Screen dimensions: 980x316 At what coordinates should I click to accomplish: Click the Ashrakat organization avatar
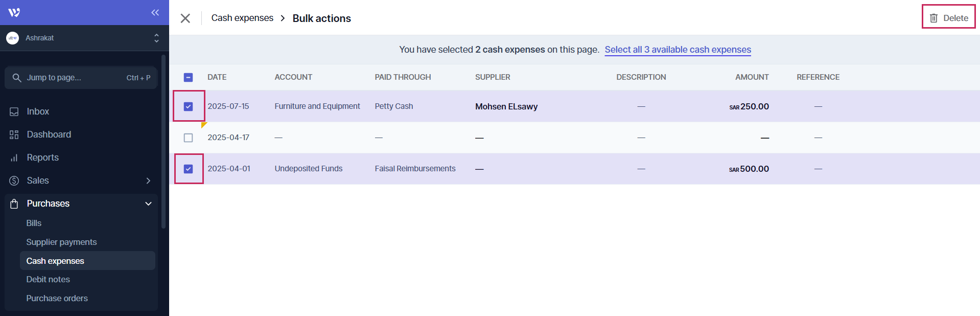[x=13, y=38]
